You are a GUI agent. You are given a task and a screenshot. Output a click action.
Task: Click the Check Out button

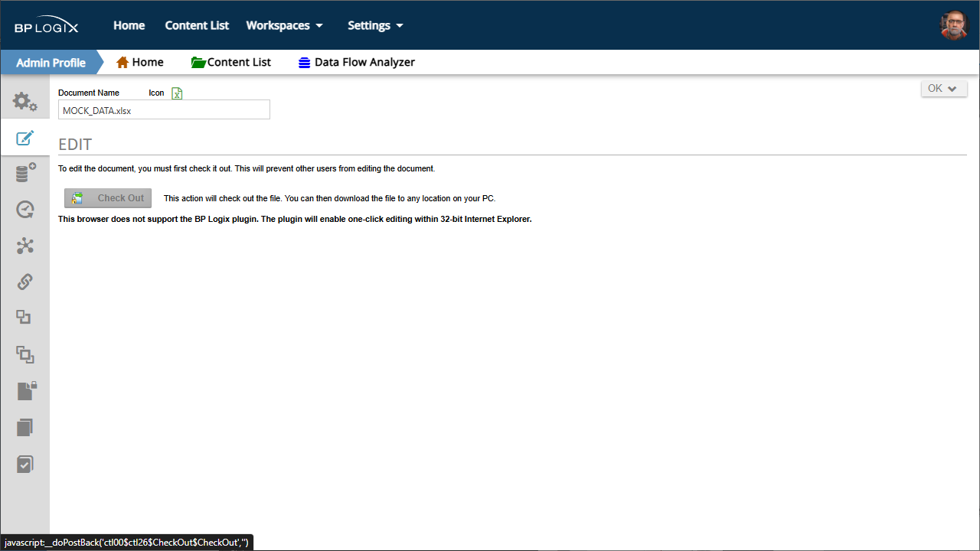[x=108, y=198]
